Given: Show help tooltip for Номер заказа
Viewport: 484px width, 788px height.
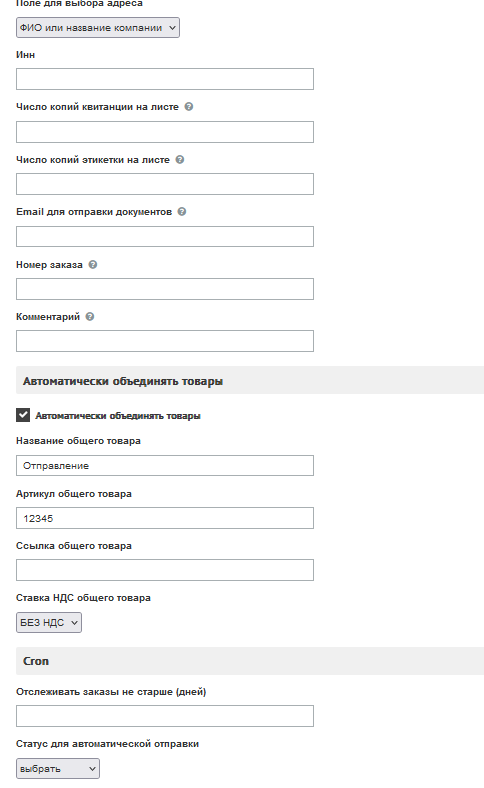Looking at the screenshot, I should tap(92, 264).
